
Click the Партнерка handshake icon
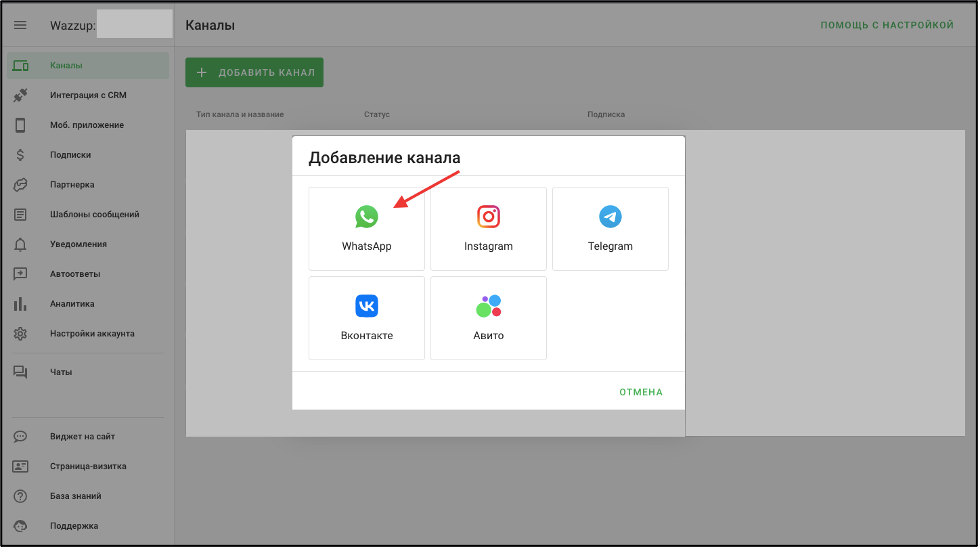[x=20, y=185]
